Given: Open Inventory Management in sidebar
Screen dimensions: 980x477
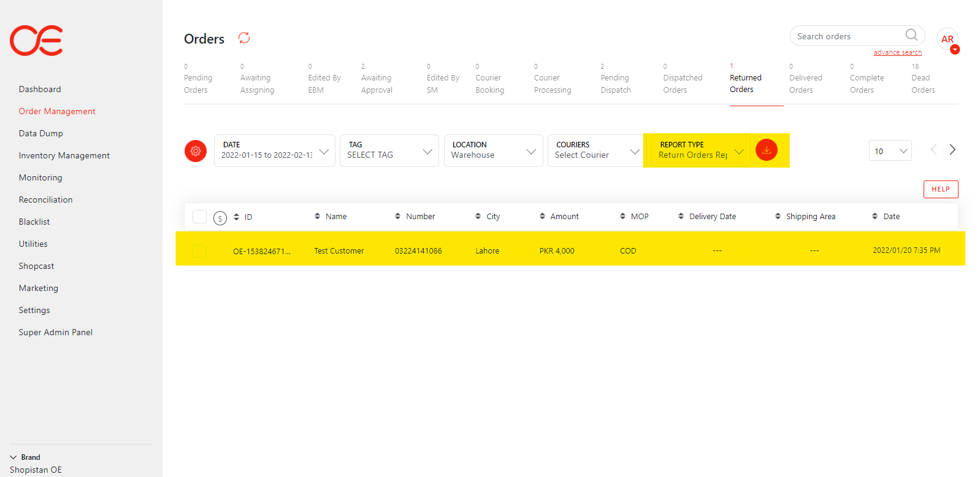Looking at the screenshot, I should tap(64, 156).
